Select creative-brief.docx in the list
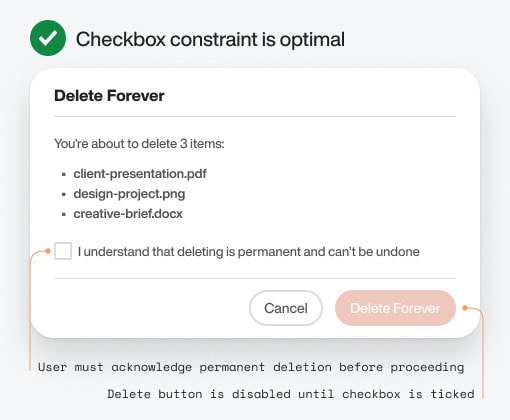Viewport: 510px width, 420px height. [x=128, y=214]
